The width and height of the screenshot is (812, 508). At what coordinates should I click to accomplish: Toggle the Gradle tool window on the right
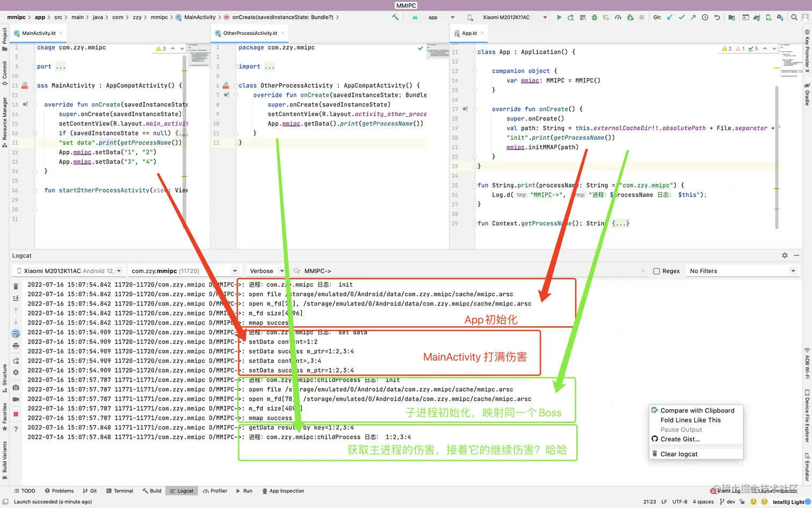coord(807,94)
